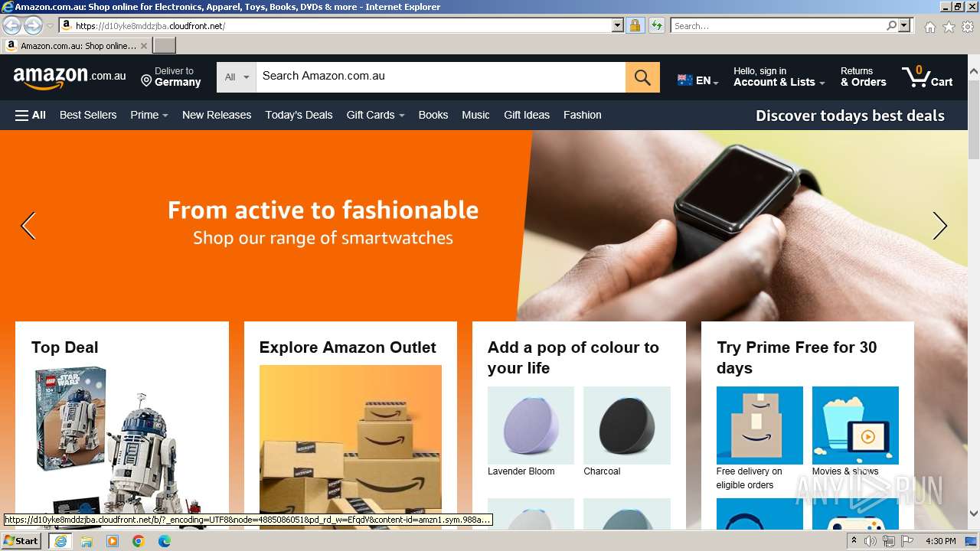Open the IE home page button
Screen dimensions: 980x551
point(929,27)
